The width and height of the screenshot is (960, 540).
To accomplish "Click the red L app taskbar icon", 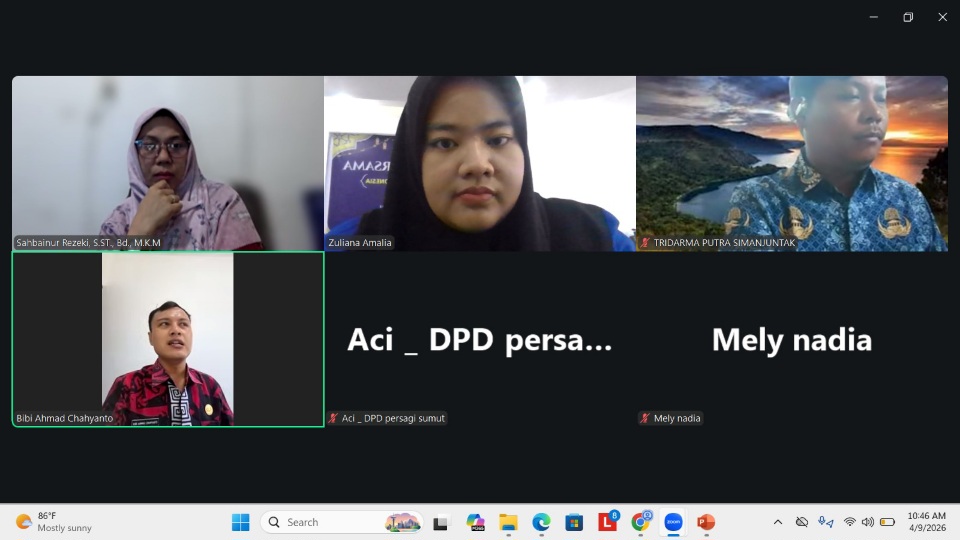I will pyautogui.click(x=607, y=522).
